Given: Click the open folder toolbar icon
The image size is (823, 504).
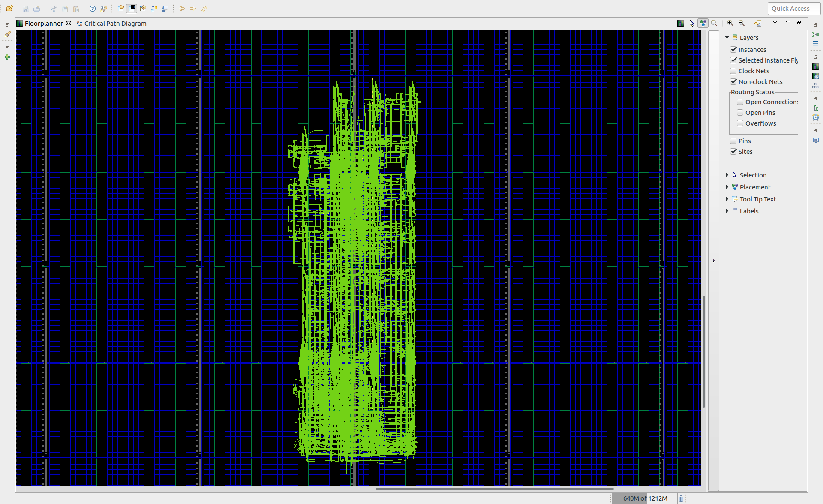Looking at the screenshot, I should 9,9.
